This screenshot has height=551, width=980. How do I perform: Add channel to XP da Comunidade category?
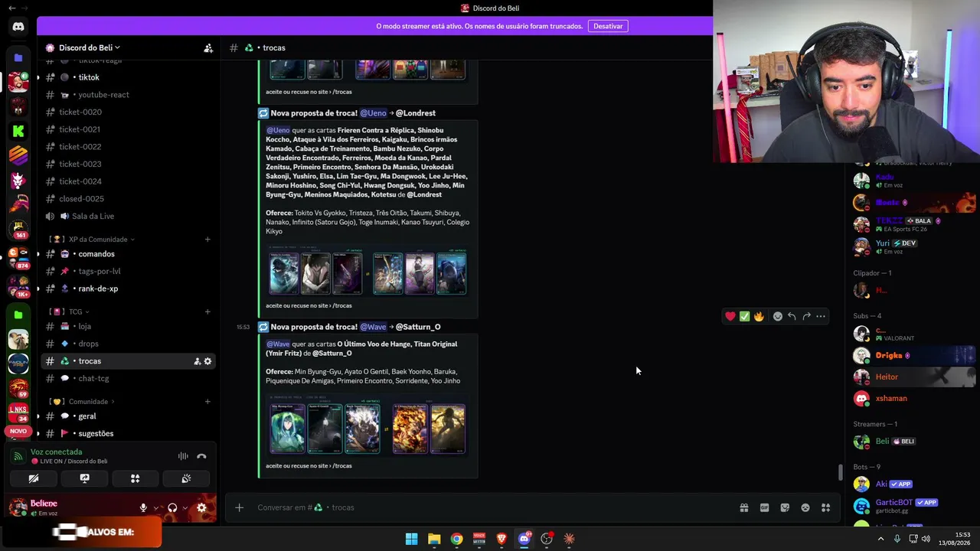[207, 240]
